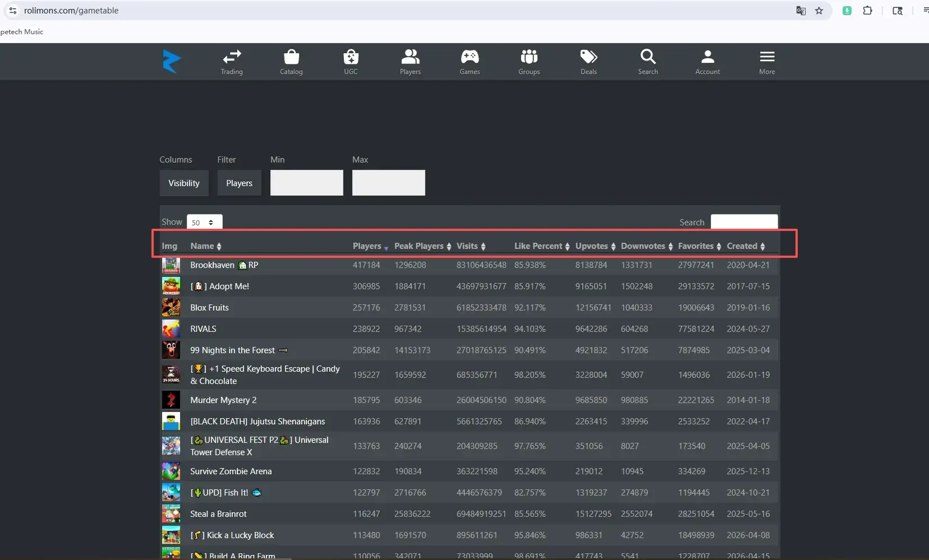The width and height of the screenshot is (929, 560).
Task: Open Universal Tower Defense X link
Action: (259, 446)
